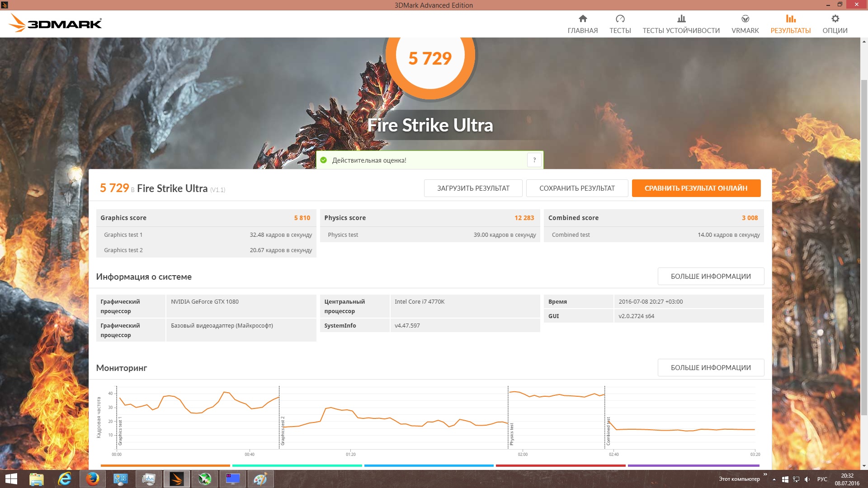Open Firefox from the taskbar
Screen dimensions: 868x488
93,479
